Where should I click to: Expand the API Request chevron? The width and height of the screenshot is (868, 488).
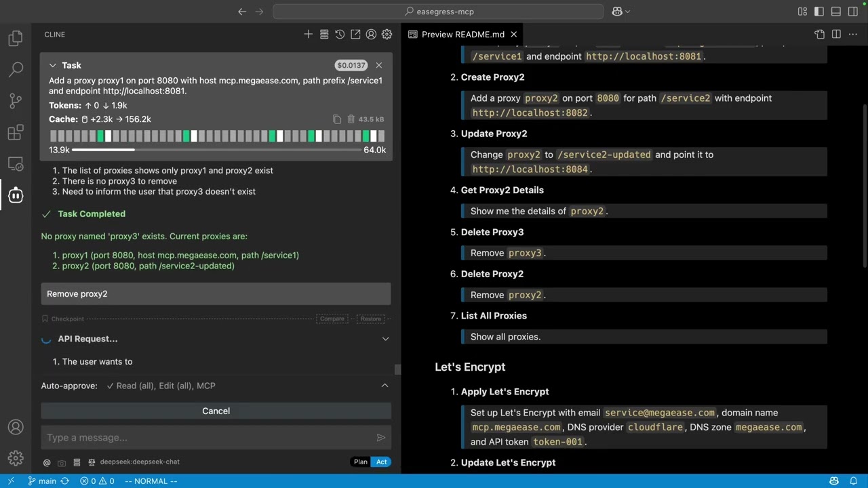[x=385, y=339]
